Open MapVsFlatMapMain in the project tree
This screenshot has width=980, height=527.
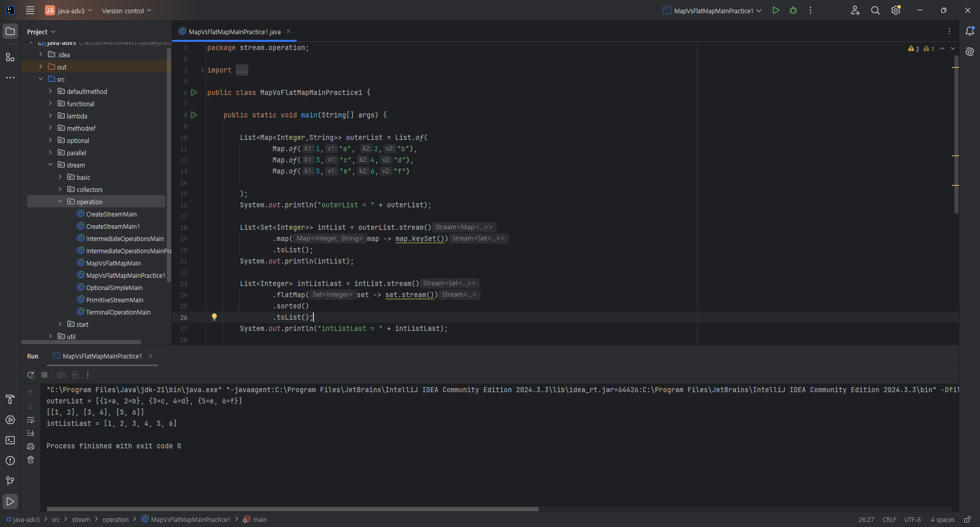click(113, 263)
